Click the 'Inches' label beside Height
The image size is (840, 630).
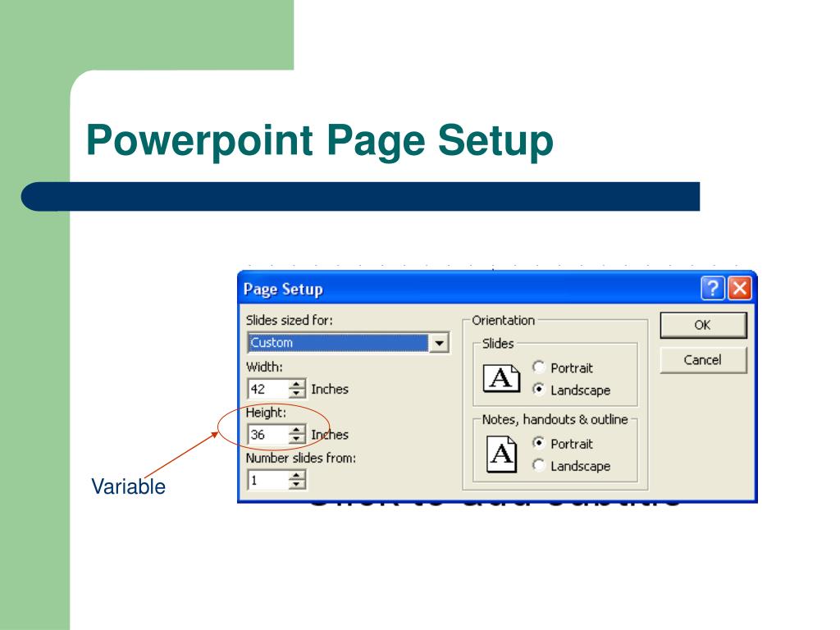pos(330,435)
